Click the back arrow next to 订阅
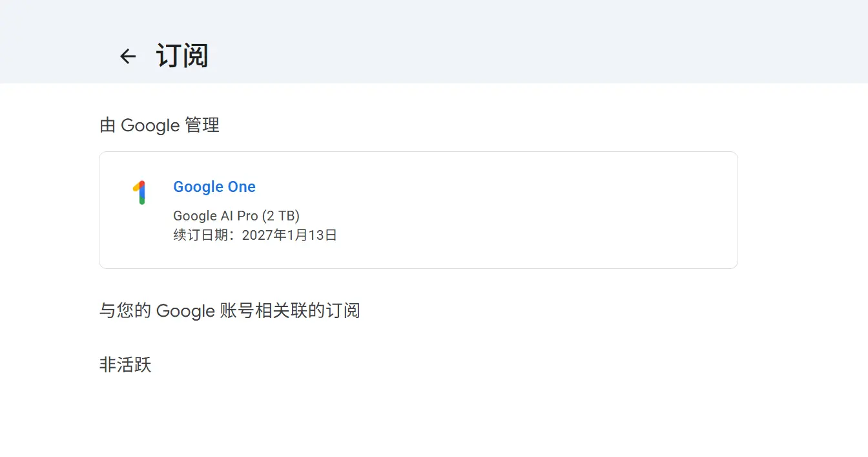The width and height of the screenshot is (868, 457). 128,56
